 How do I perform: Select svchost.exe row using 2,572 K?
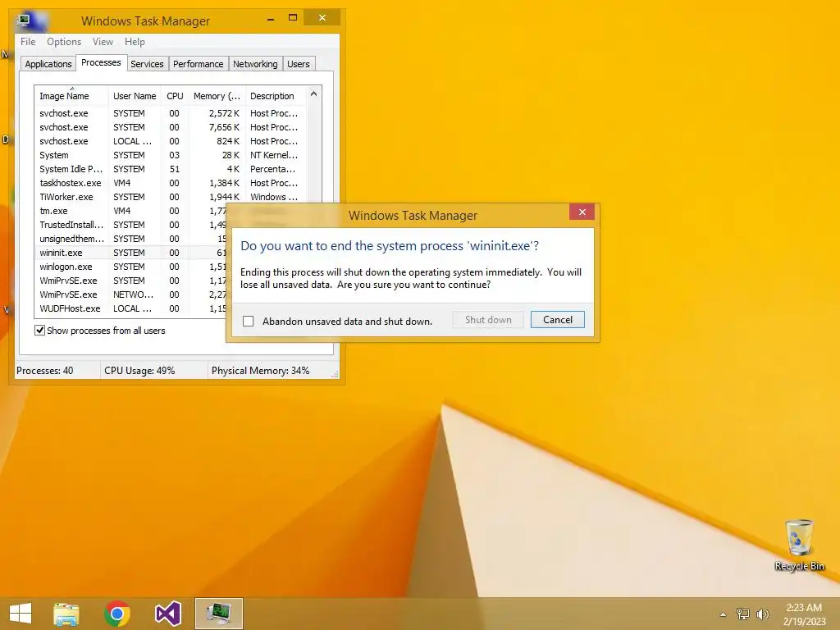[x=171, y=113]
